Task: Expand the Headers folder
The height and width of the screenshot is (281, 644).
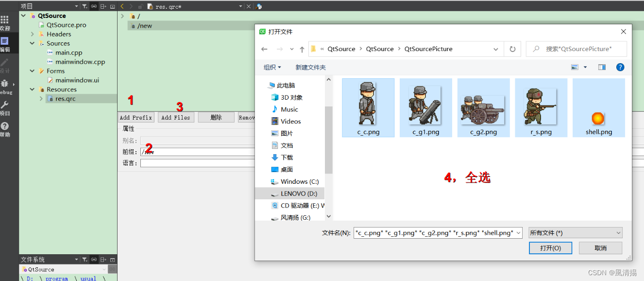Action: [33, 34]
